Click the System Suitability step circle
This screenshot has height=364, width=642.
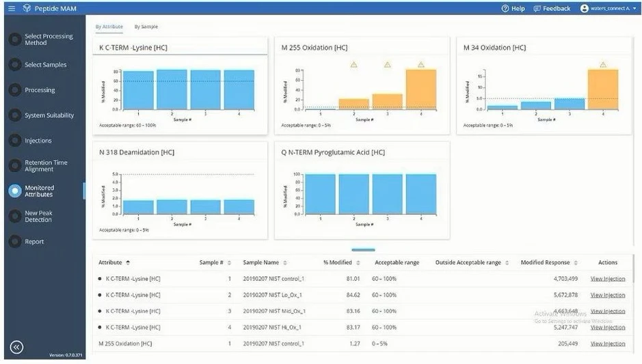pyautogui.click(x=15, y=115)
